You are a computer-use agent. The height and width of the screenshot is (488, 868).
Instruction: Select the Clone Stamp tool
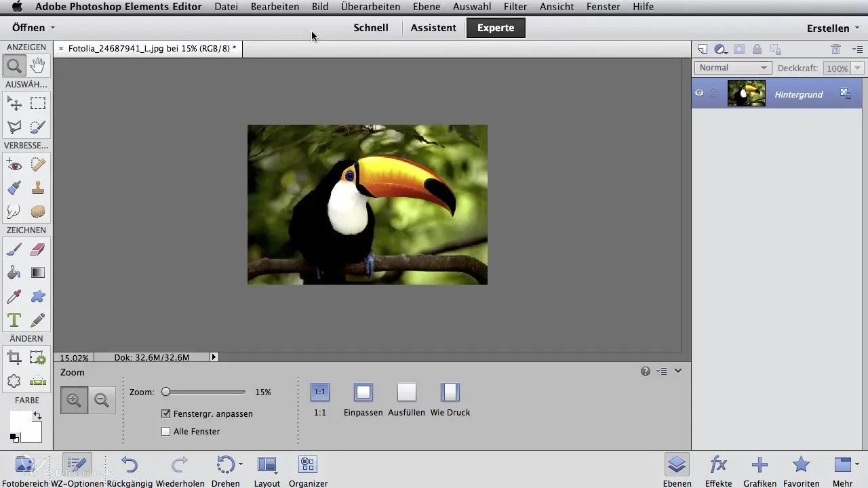[x=38, y=188]
